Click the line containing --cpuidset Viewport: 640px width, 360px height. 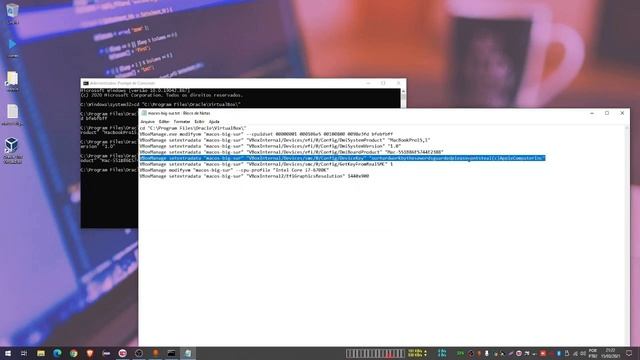click(266, 134)
